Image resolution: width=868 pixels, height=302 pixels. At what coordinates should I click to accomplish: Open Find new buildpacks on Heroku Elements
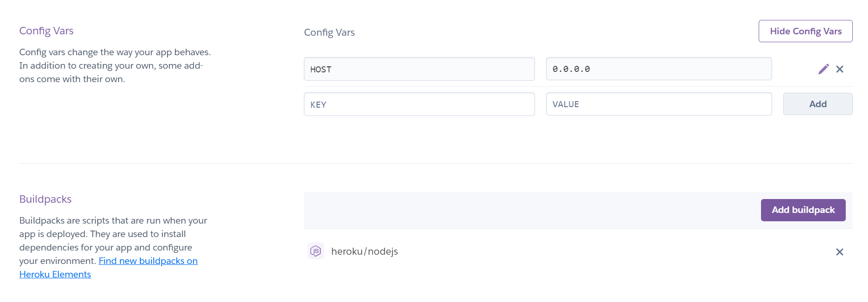pos(148,261)
